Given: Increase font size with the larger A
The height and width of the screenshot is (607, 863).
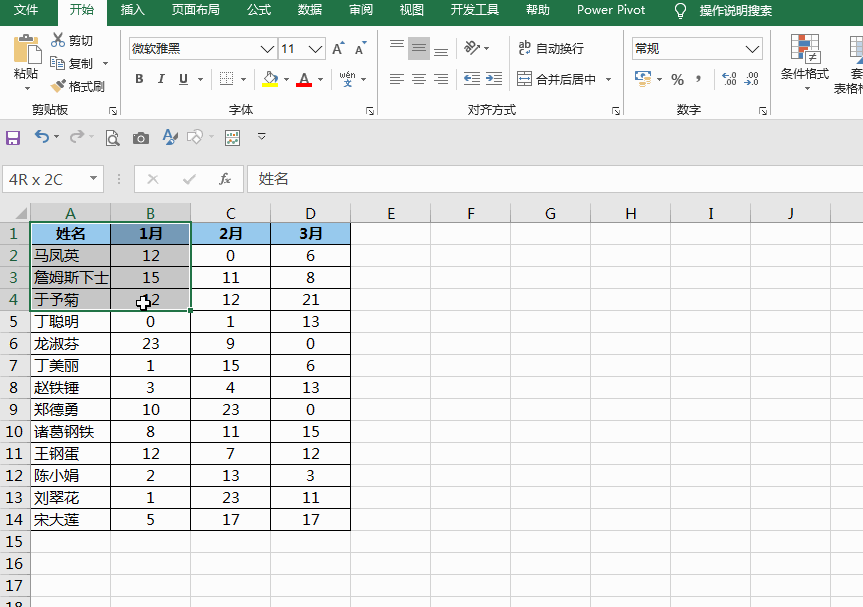Looking at the screenshot, I should point(338,48).
